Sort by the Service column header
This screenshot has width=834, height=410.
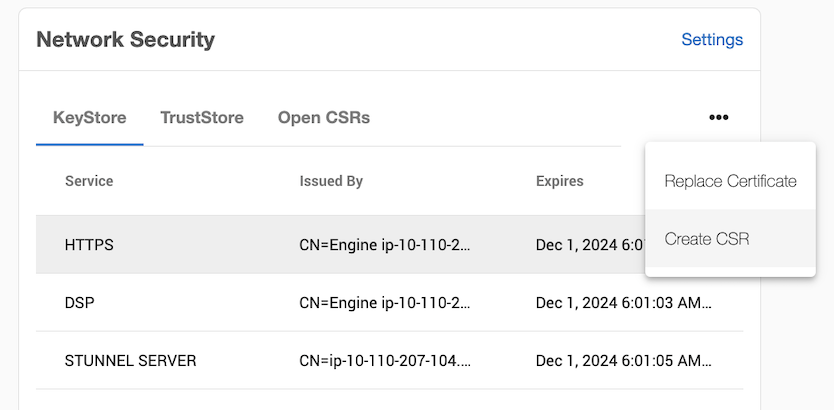click(89, 181)
